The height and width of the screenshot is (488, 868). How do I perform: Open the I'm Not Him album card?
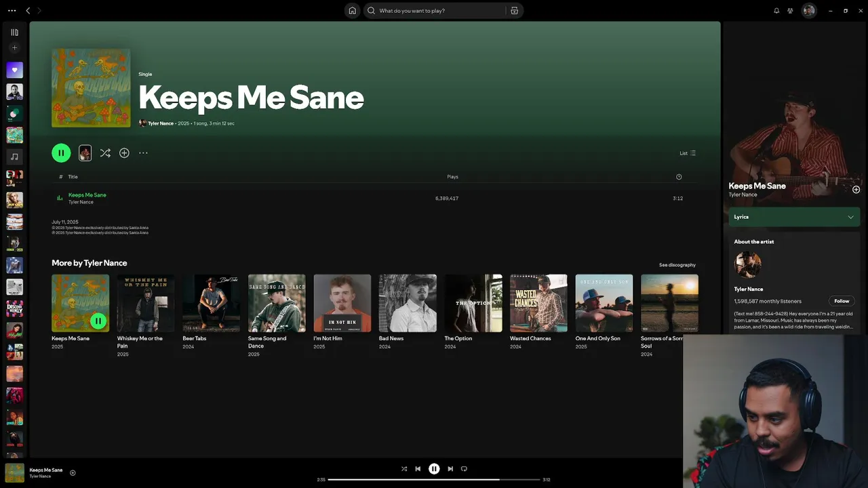point(342,312)
